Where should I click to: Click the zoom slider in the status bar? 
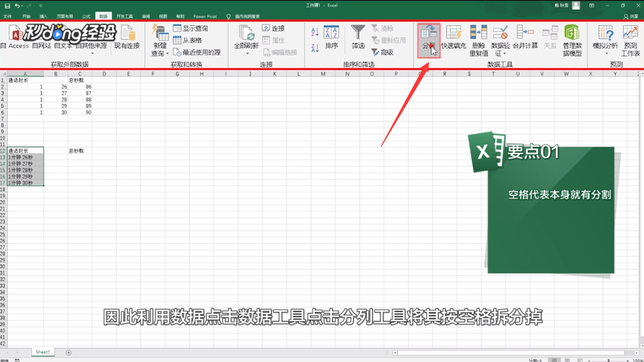(x=608, y=360)
